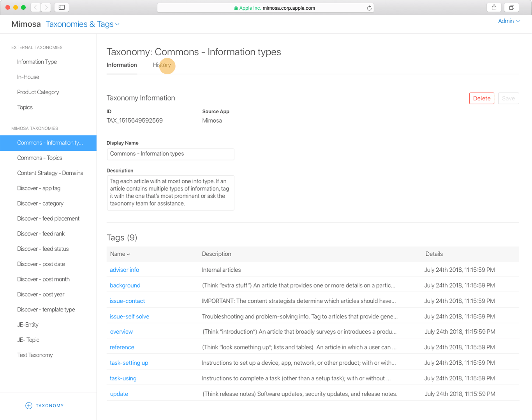Screen dimensions: 532x420
Task: Sort tags by the Name column header
Action: (x=120, y=254)
